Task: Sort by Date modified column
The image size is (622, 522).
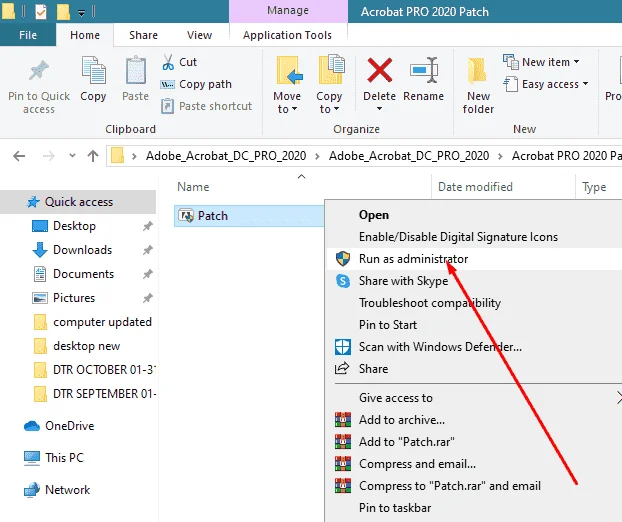Action: click(x=475, y=187)
